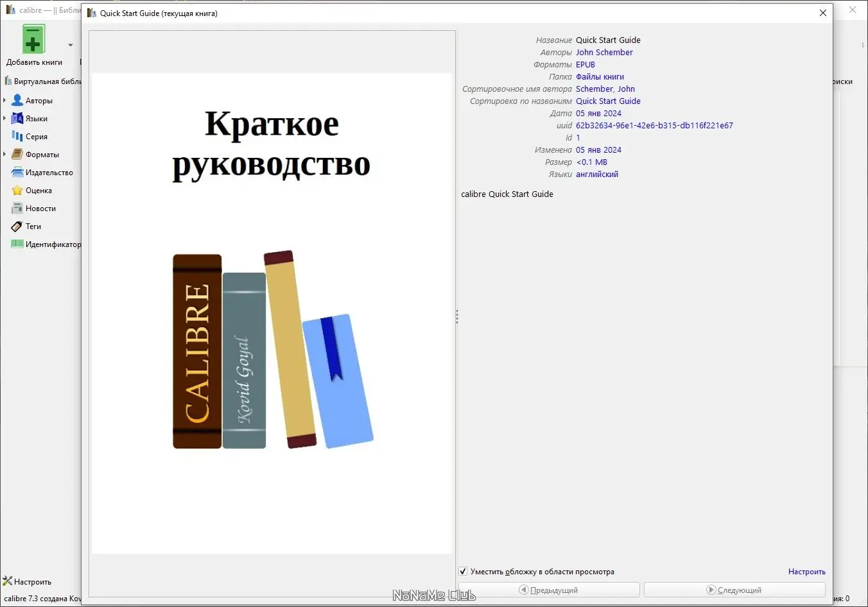The width and height of the screenshot is (868, 607).
Task: Click the News icon in sidebar
Action: [x=17, y=208]
